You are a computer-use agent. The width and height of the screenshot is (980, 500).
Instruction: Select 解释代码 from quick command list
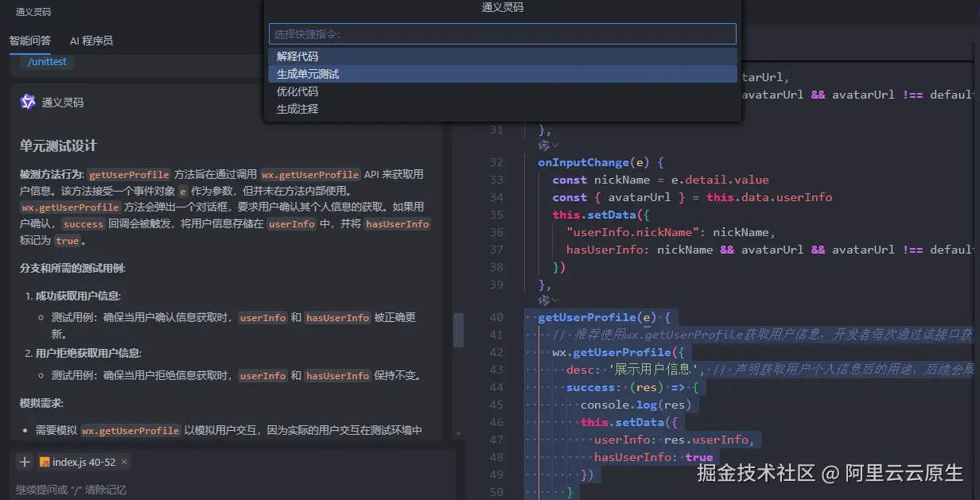(502, 56)
